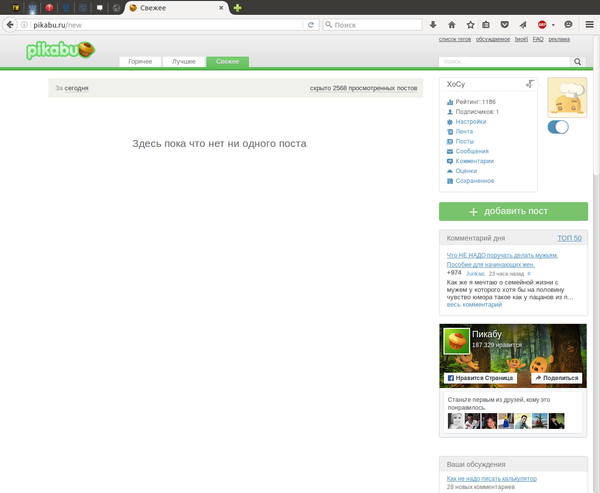Click the Оценки arrow icon
The width and height of the screenshot is (600, 493).
pos(450,171)
